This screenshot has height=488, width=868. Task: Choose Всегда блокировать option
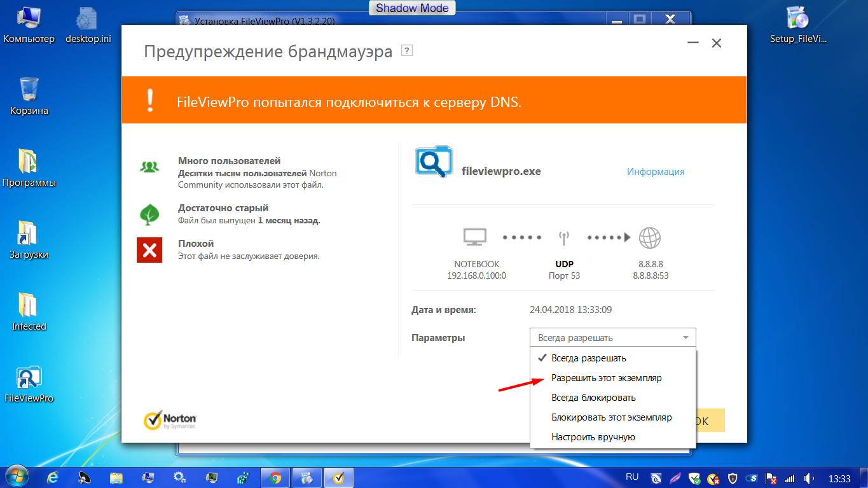coord(613,398)
